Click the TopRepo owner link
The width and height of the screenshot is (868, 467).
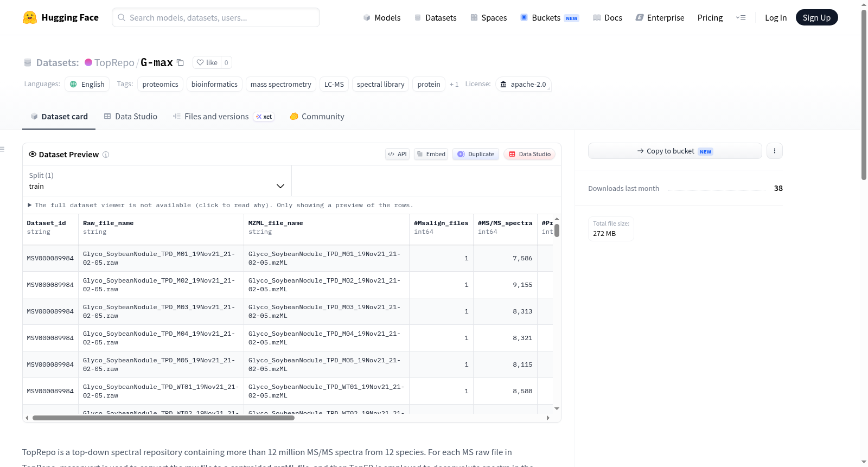[x=114, y=62]
